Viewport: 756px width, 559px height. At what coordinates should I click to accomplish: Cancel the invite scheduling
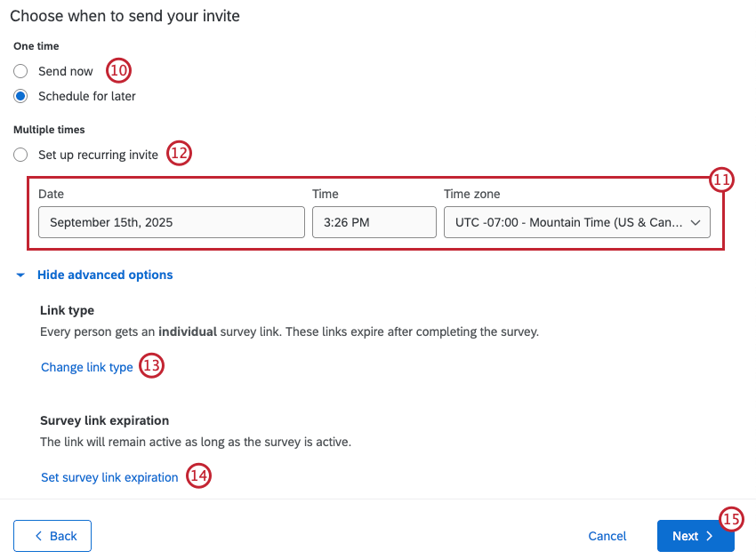click(607, 536)
